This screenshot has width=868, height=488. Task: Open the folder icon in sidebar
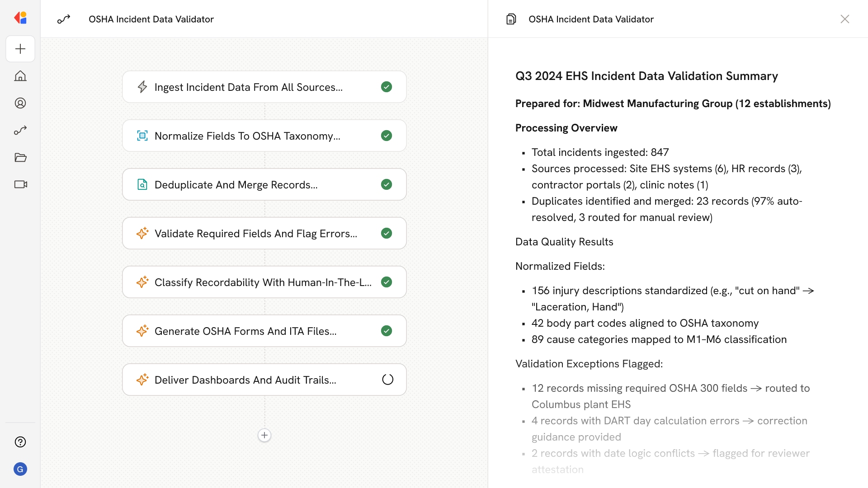(20, 157)
